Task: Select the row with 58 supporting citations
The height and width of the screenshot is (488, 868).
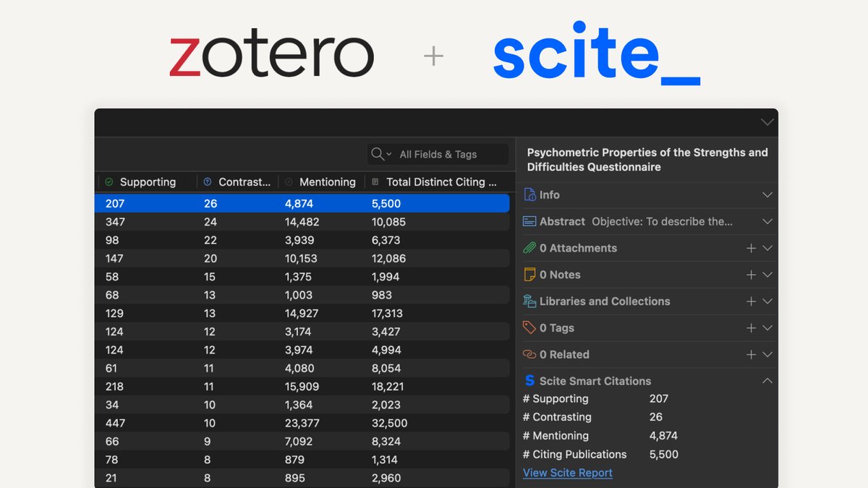Action: [x=302, y=277]
